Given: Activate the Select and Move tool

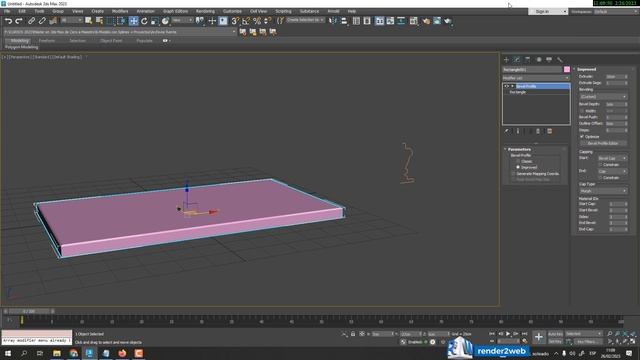Looking at the screenshot, I should point(133,21).
